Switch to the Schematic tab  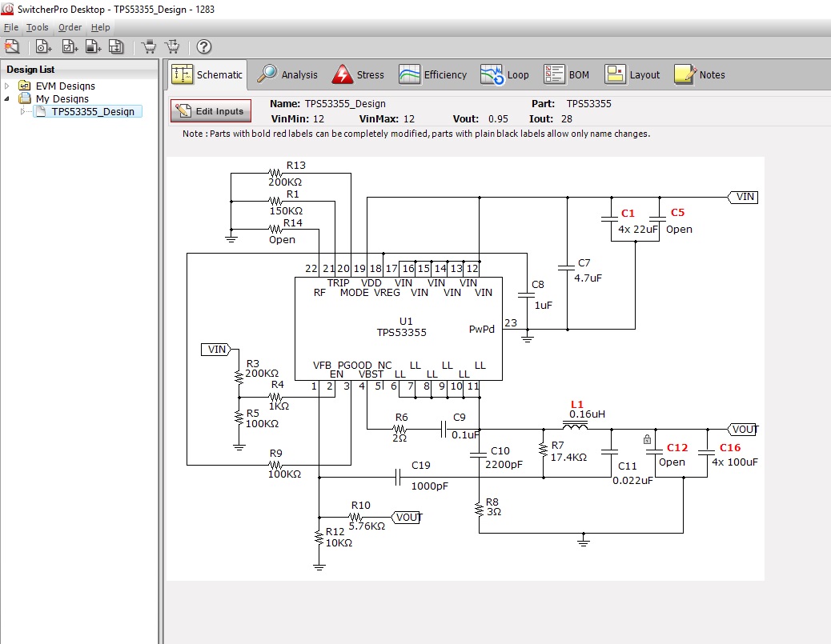point(207,74)
